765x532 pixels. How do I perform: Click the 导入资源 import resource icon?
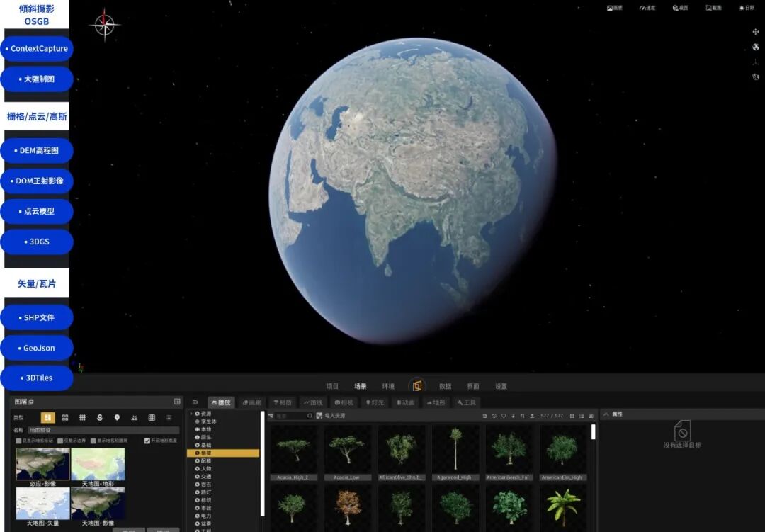pos(319,416)
